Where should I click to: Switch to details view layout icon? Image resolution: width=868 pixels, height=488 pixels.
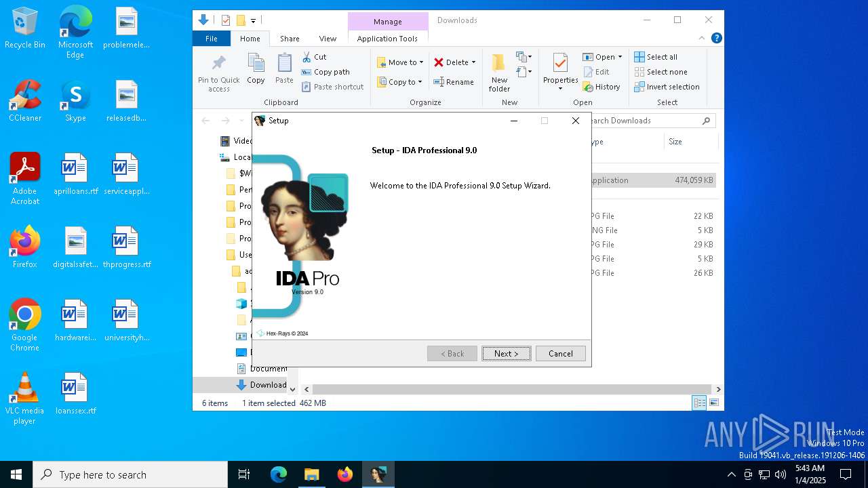click(x=699, y=403)
